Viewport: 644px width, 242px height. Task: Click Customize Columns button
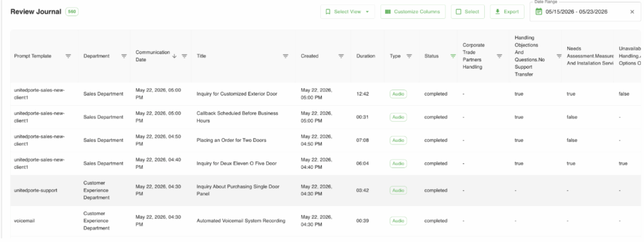413,11
